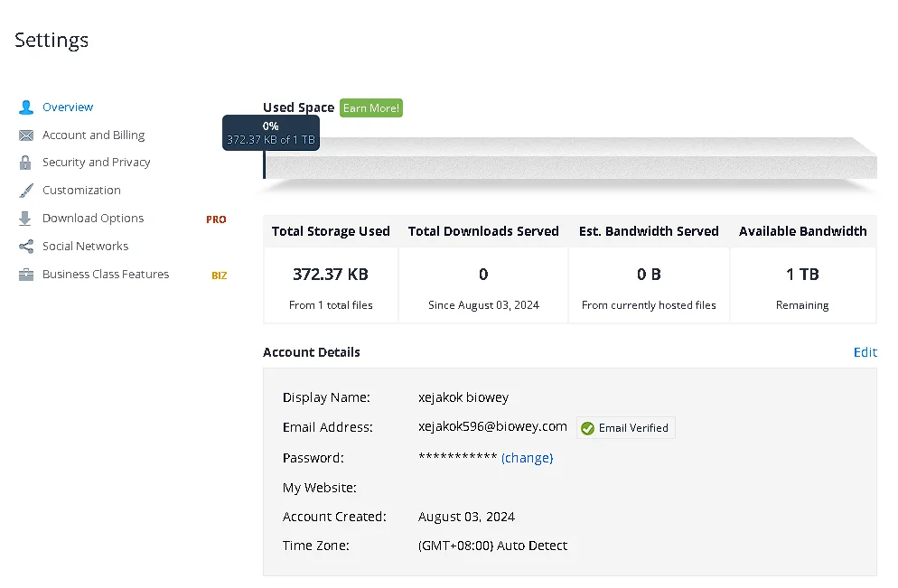Click the Account and Billing envelope icon

coord(26,135)
